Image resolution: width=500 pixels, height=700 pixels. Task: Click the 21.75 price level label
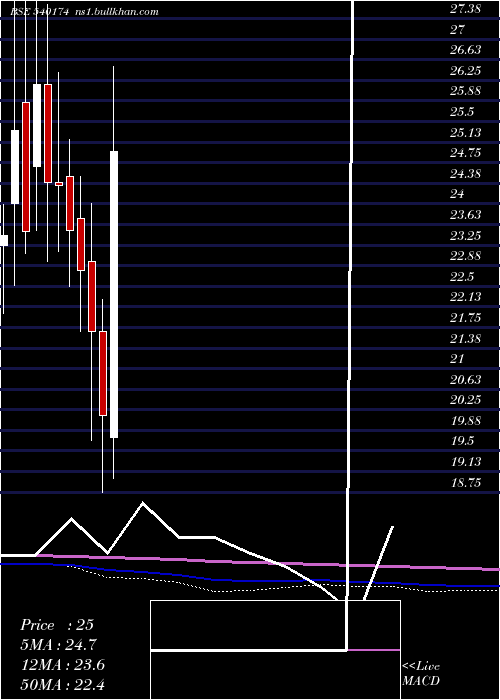(x=465, y=317)
